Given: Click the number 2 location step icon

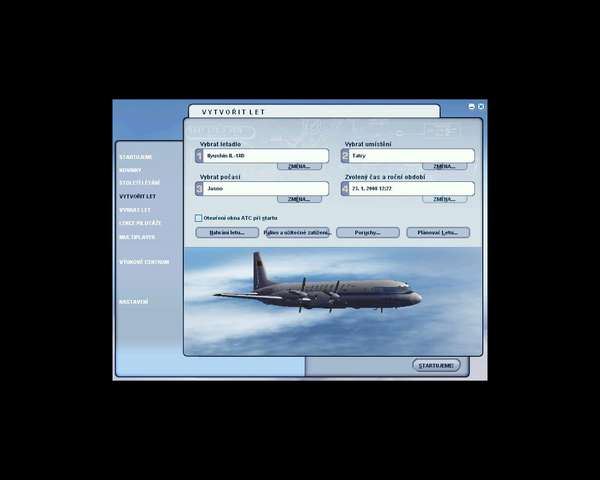Looking at the screenshot, I should coord(345,156).
